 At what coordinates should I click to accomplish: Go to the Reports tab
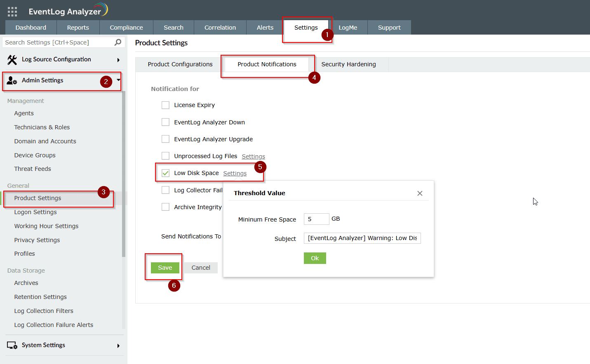pyautogui.click(x=78, y=28)
